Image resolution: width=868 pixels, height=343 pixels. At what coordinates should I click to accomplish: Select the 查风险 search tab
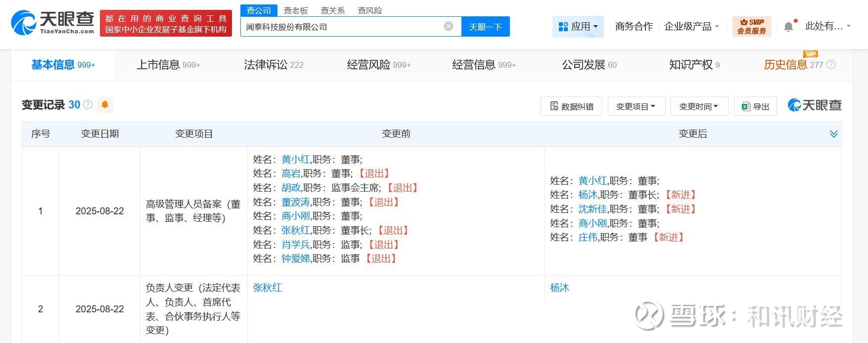point(370,10)
